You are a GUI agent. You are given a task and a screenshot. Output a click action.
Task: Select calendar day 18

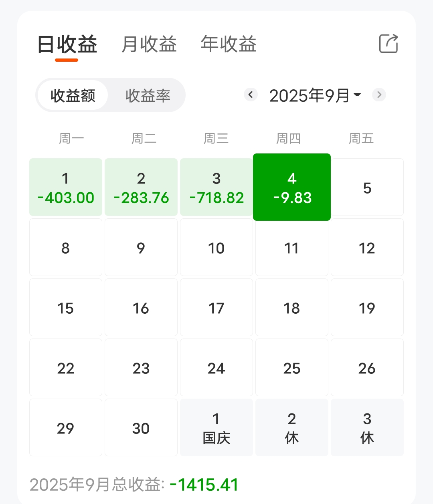[x=292, y=307]
